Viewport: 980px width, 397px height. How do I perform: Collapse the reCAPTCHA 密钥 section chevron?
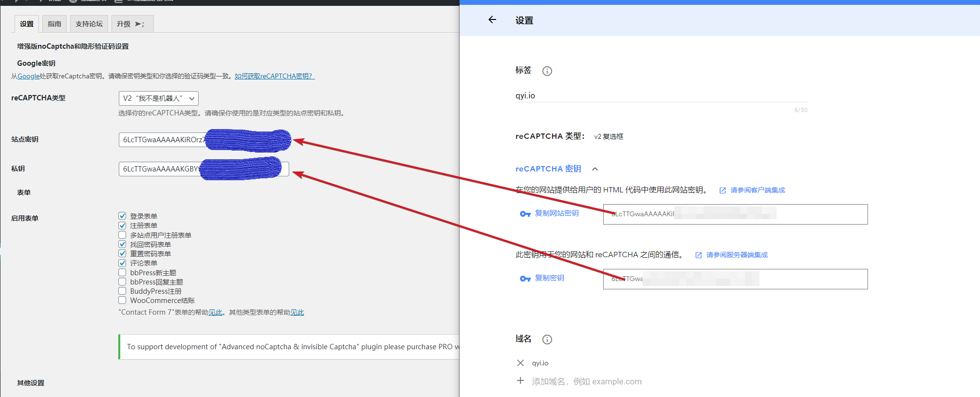coord(595,169)
